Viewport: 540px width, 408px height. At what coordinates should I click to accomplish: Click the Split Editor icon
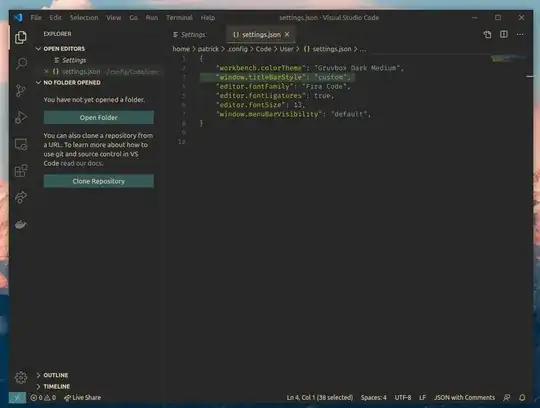(x=503, y=34)
